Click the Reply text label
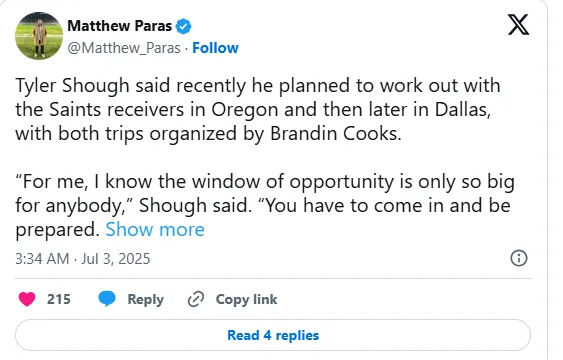The width and height of the screenshot is (563, 360). (145, 299)
